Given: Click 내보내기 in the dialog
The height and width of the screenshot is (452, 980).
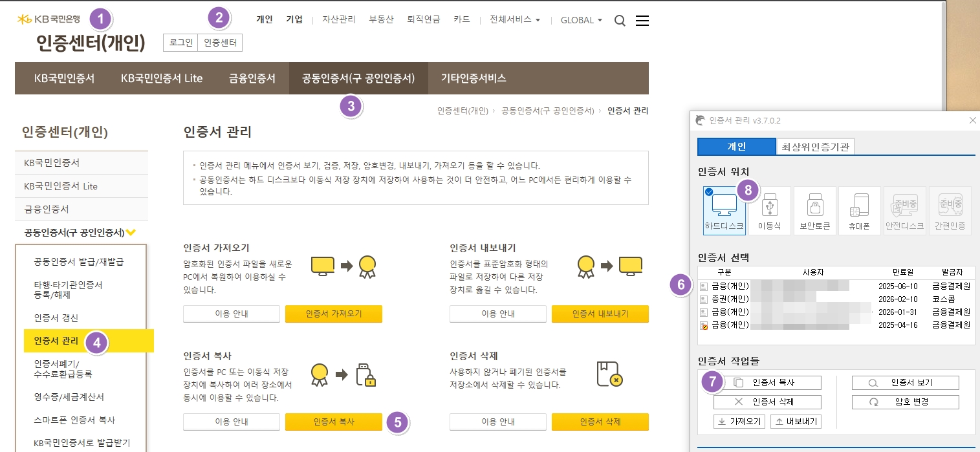Looking at the screenshot, I should tap(795, 422).
